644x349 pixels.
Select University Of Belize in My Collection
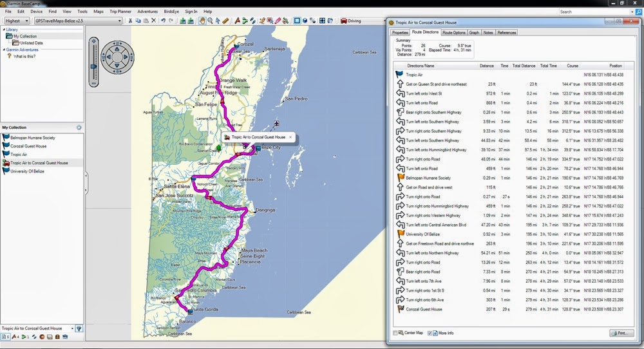(x=27, y=171)
